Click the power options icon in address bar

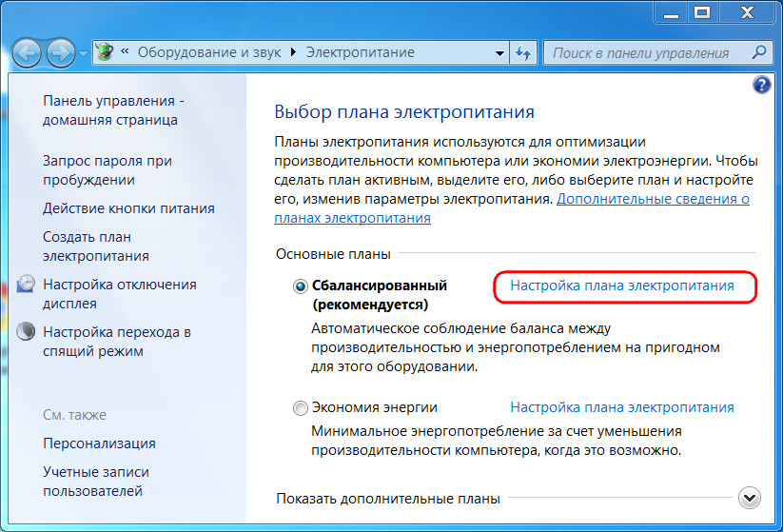[105, 51]
